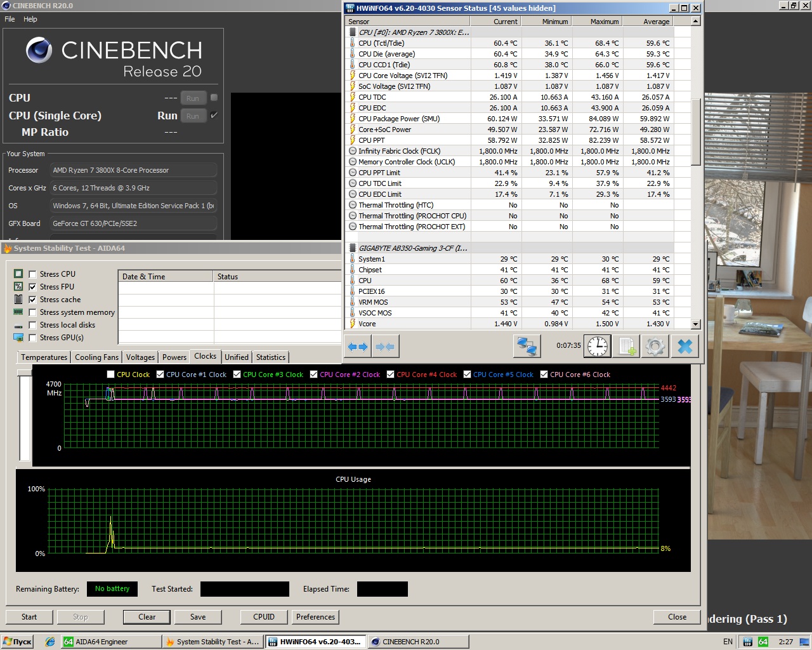Disable Stress FPU checkbox
Screen dimensions: 812x650
coord(32,287)
